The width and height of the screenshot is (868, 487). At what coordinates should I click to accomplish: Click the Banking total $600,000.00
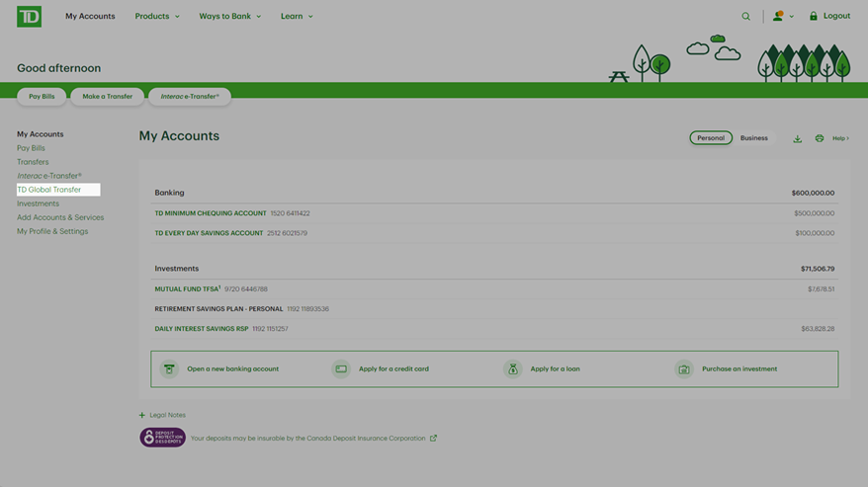813,194
